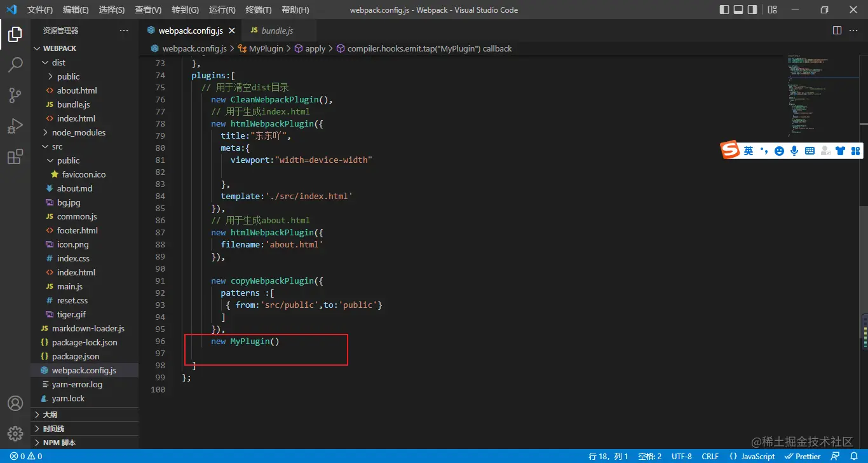Open markdown-loader.js in the file tree

85,328
